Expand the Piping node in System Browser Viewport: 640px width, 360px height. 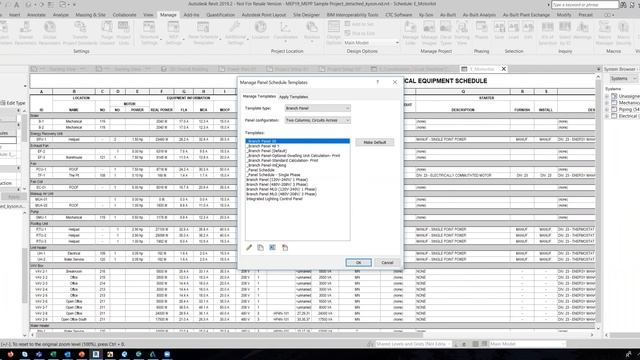607,109
